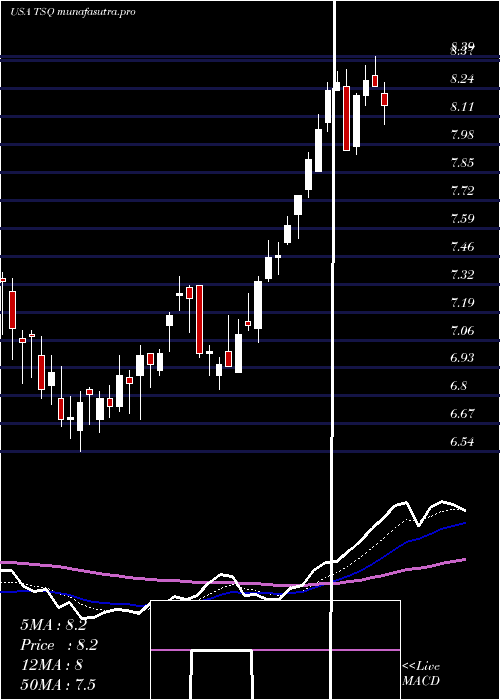Click the 7.46 price axis label
This screenshot has width=500, height=700.
(462, 247)
